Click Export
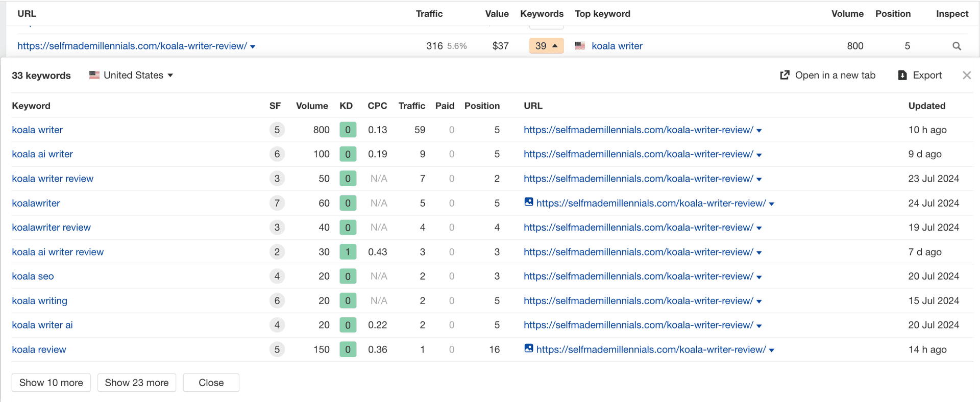The image size is (980, 402). click(920, 75)
